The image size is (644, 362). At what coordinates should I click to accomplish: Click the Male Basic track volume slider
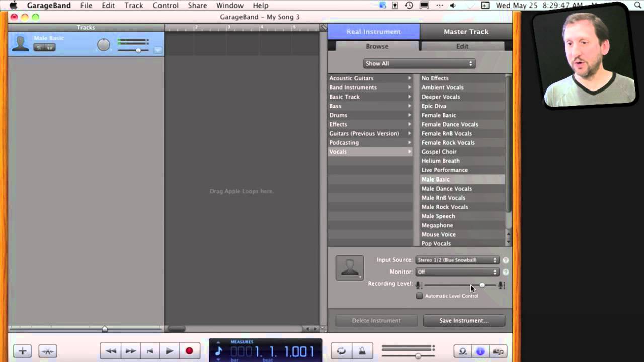133,50
